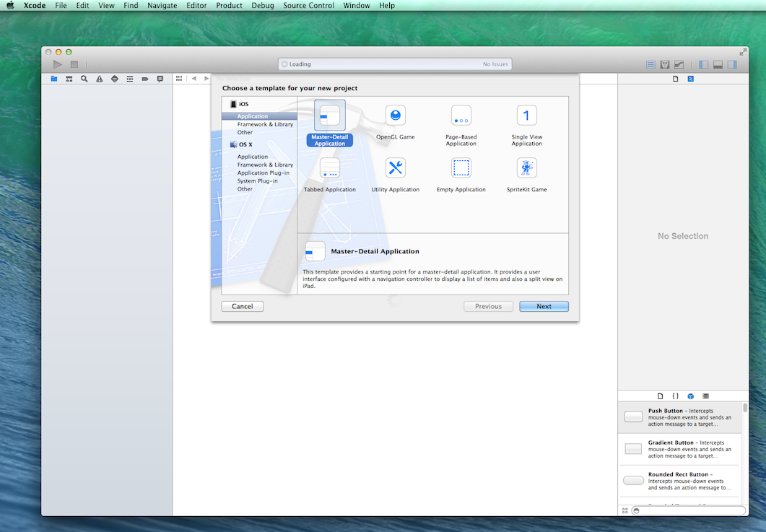The image size is (766, 532).
Task: Select Rounded Rect Button in object library
Action: pos(679,481)
